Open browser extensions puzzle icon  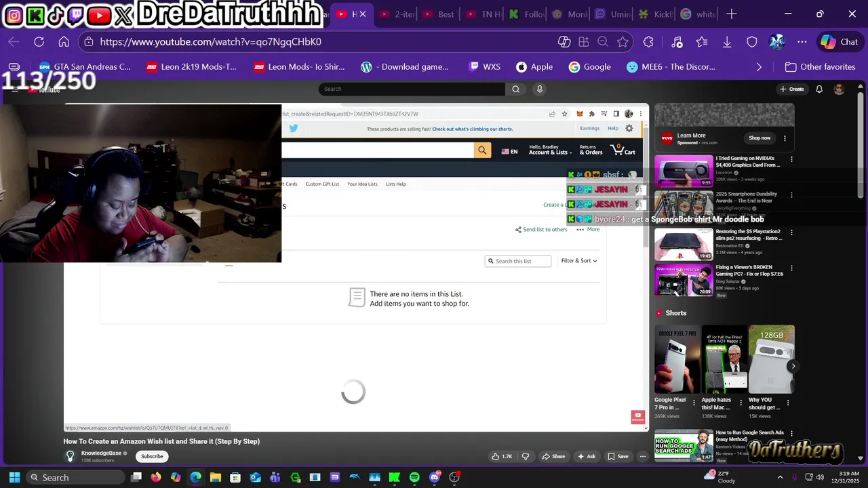coord(648,42)
